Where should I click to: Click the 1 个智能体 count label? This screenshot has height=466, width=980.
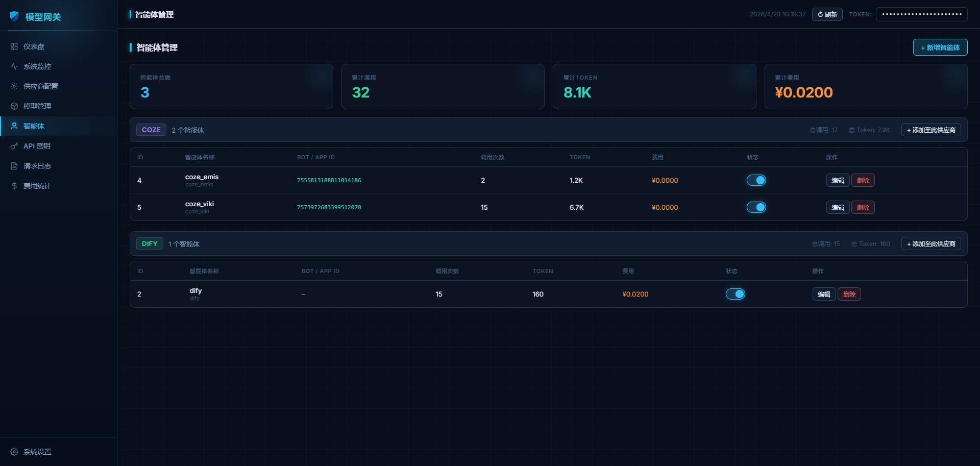point(184,244)
